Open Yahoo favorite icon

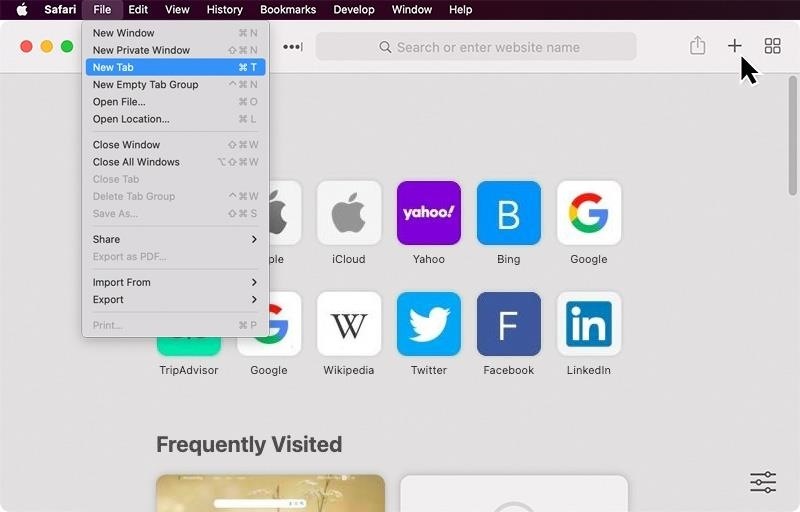[429, 213]
